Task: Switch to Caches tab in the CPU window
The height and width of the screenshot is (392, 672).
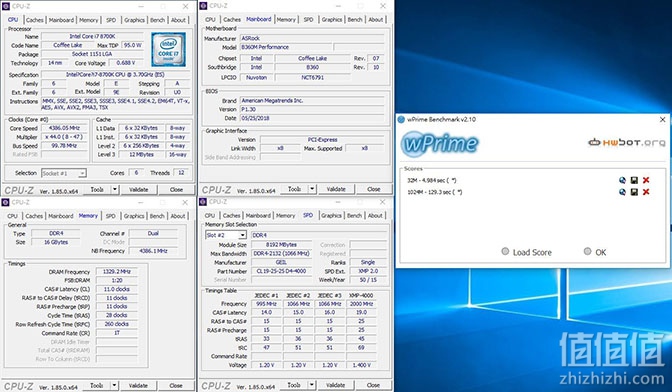Action: [34, 20]
